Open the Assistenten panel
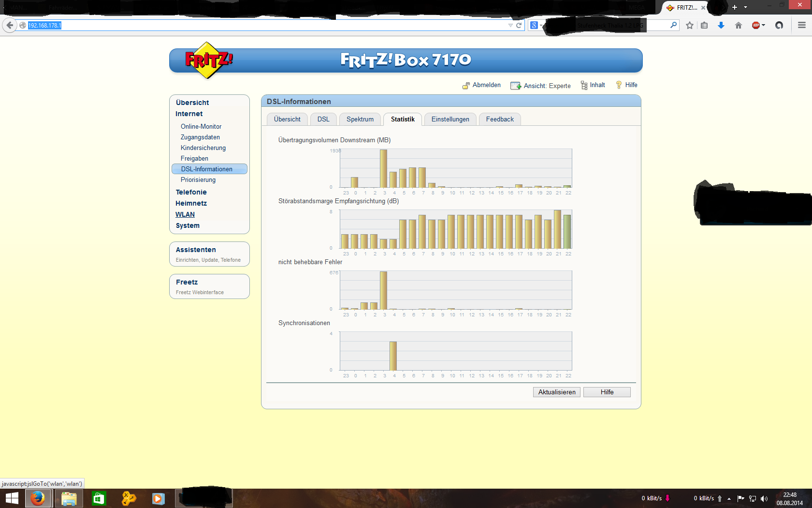812x508 pixels. 209,254
